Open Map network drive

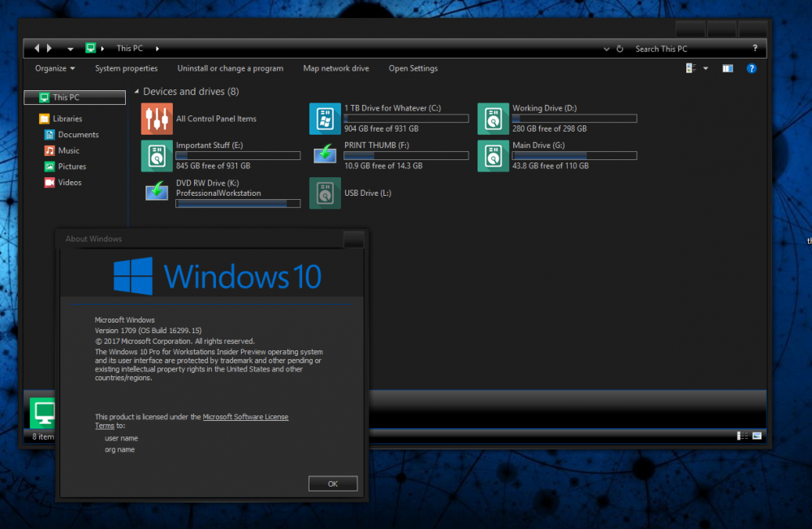coord(336,68)
